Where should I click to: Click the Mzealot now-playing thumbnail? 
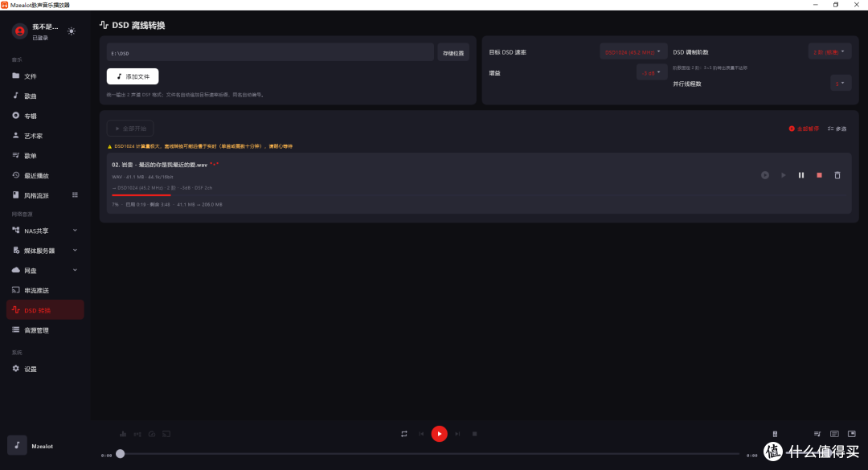pyautogui.click(x=17, y=445)
